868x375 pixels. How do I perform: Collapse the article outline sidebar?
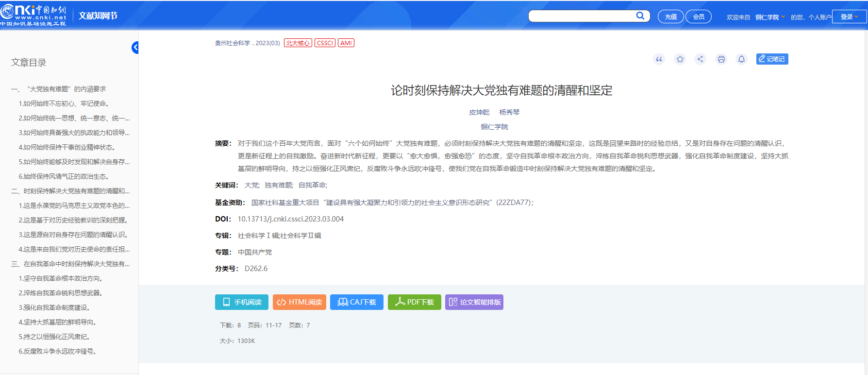click(135, 48)
